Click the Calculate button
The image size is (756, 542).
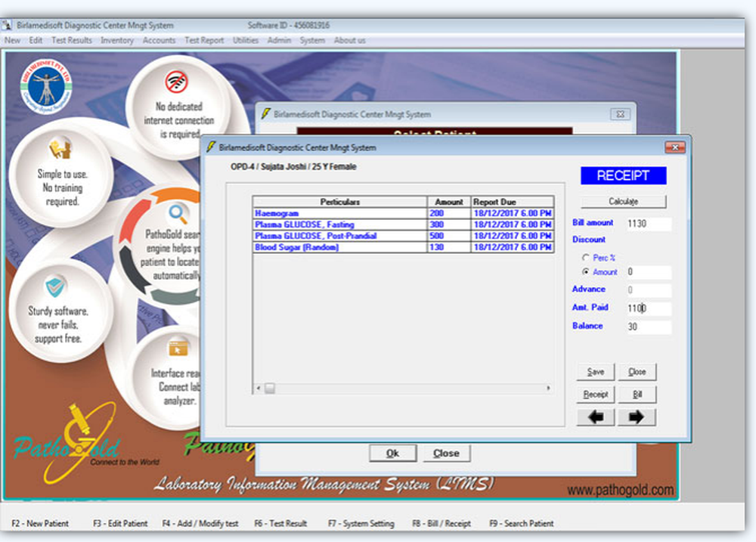(x=624, y=202)
